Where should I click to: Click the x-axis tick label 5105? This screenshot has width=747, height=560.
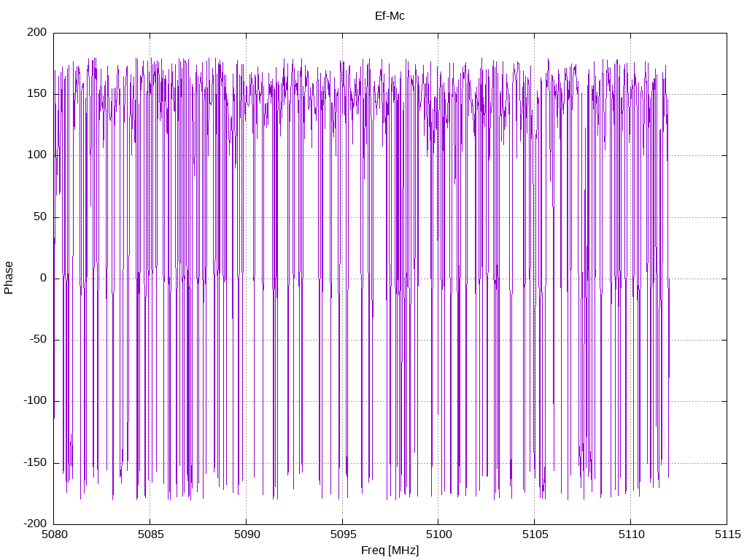coord(535,534)
